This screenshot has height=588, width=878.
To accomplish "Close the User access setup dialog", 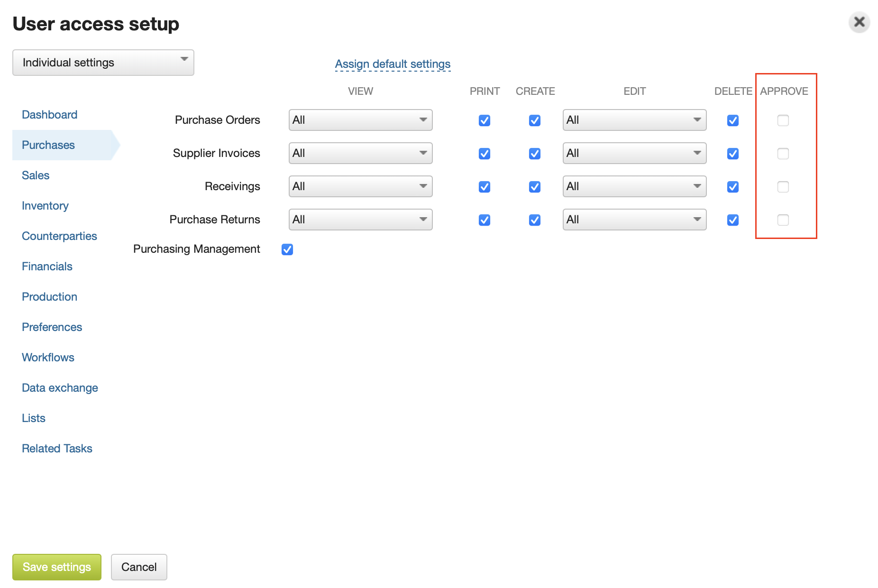I will click(859, 22).
